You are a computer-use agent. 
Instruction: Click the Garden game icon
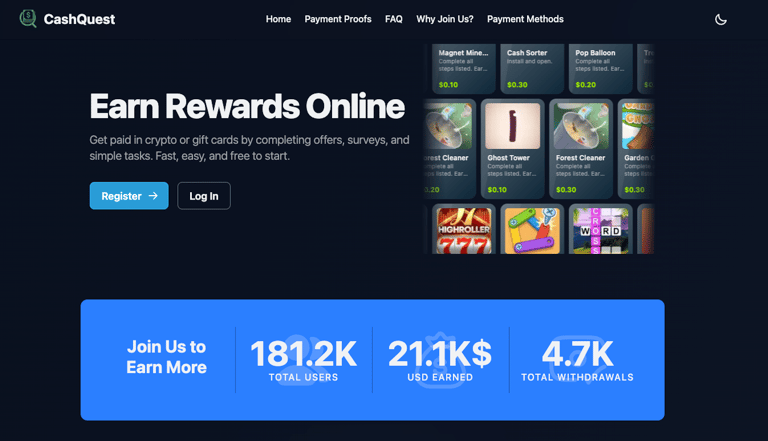[638, 126]
